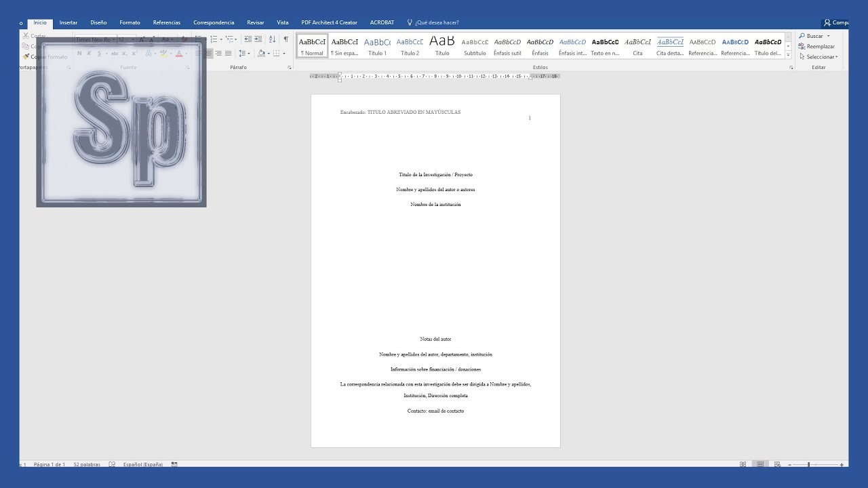Move down one row in the styles gallery
This screenshot has height=488, width=868.
788,46
